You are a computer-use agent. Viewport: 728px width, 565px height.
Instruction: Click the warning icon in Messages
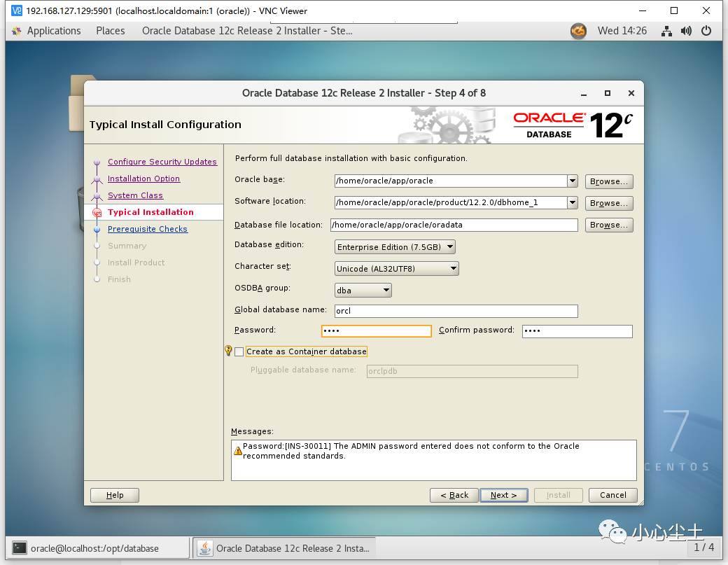coord(238,451)
